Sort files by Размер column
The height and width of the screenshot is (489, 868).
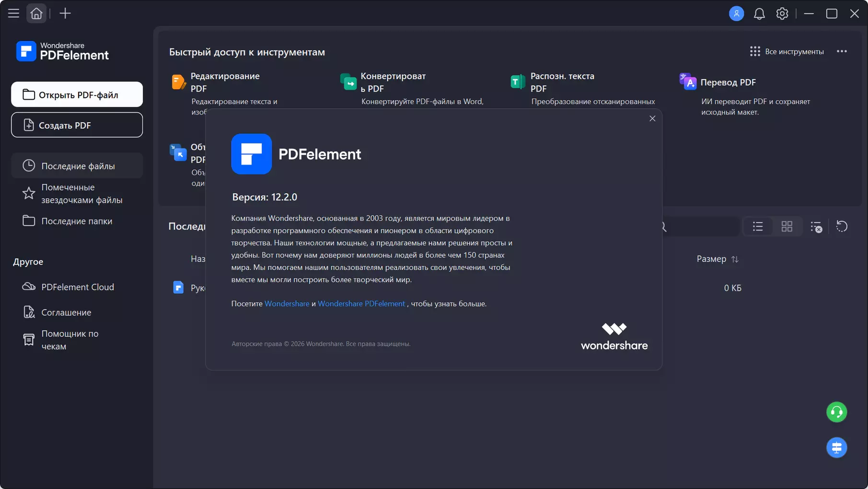[718, 259]
